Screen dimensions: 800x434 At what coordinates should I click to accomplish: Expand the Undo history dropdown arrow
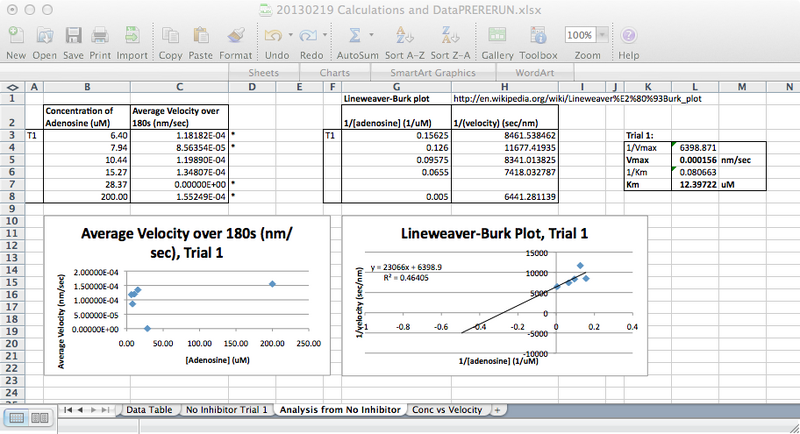point(291,36)
